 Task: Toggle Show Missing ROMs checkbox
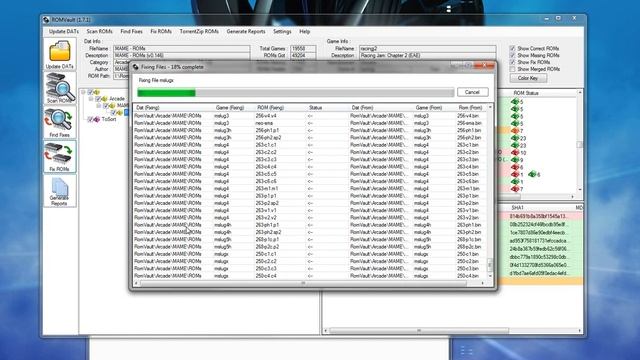tap(512, 55)
